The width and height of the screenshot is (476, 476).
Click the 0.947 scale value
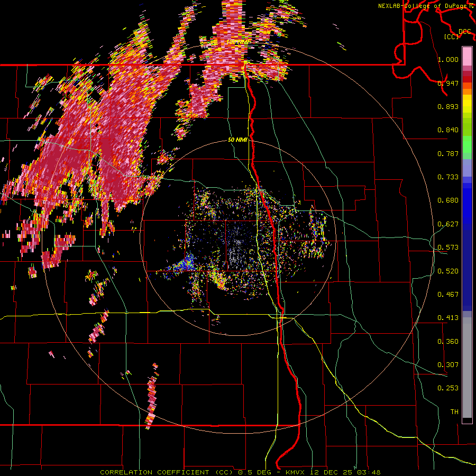[x=448, y=83]
